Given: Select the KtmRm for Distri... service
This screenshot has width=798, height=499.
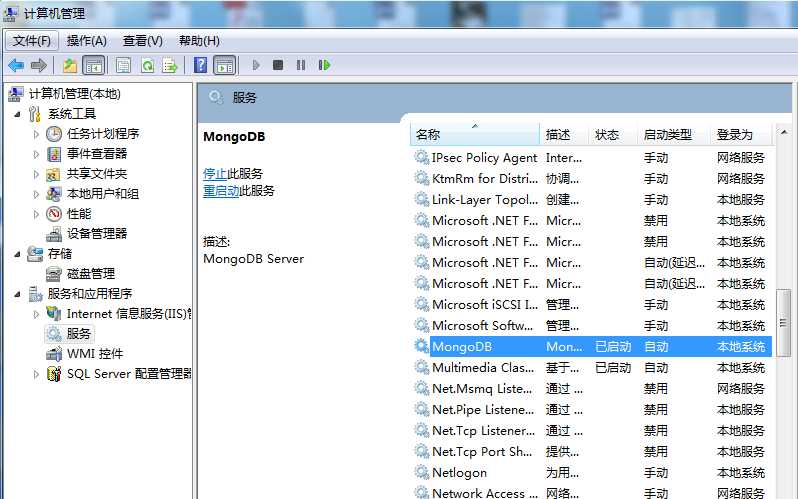Looking at the screenshot, I should coord(591,179).
